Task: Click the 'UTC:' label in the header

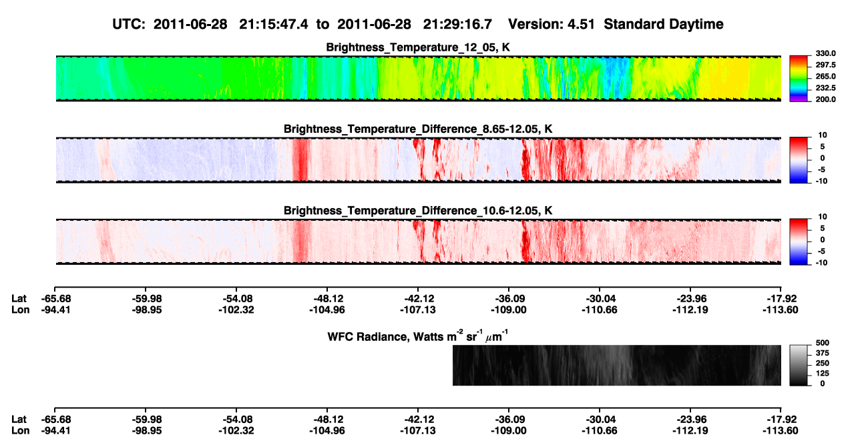Action: 129,24
